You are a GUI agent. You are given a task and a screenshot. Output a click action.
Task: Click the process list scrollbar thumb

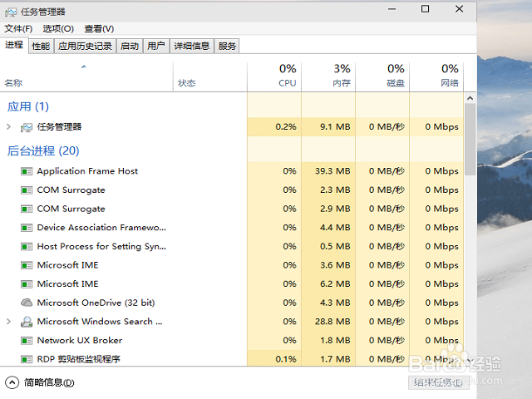(x=470, y=140)
